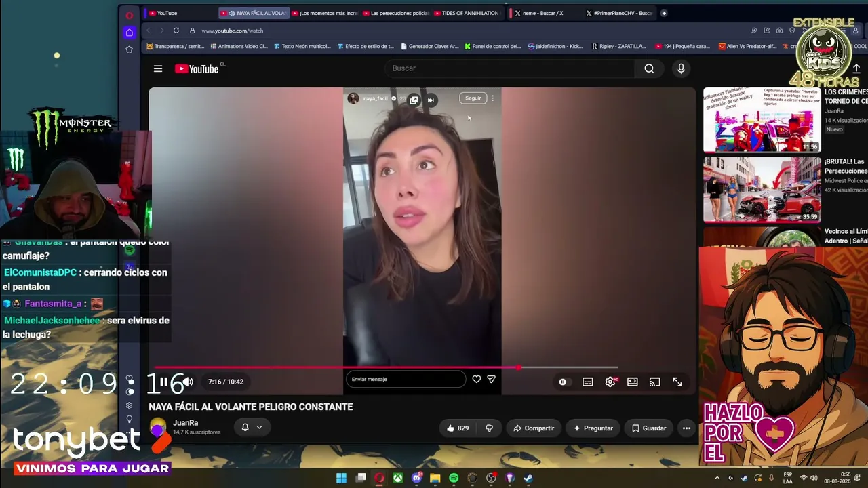Open the Transparenta / semit... bookmark

(175, 47)
